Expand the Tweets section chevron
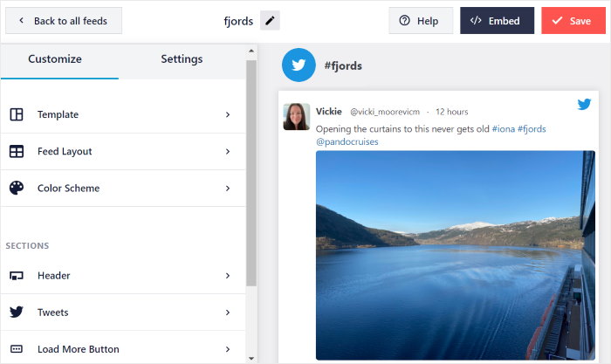The image size is (611, 364). pos(228,312)
